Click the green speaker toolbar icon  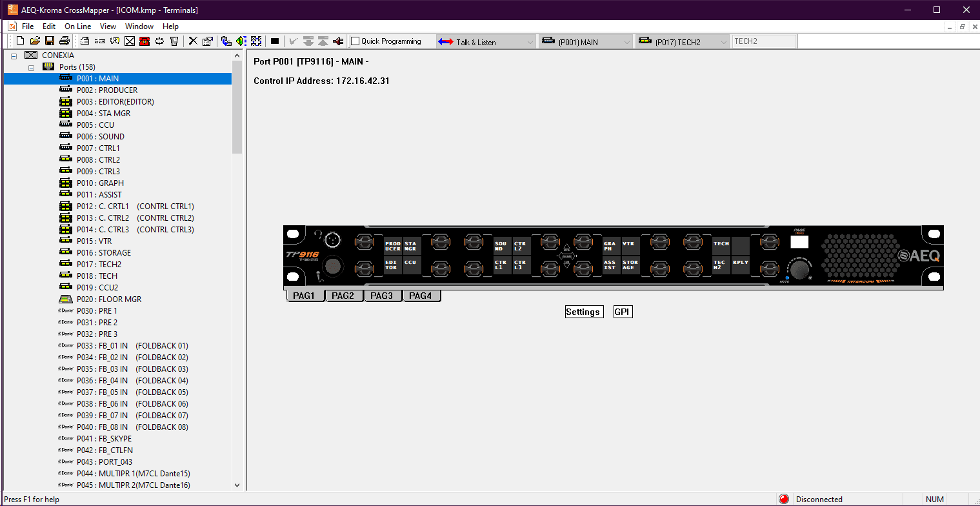[241, 41]
